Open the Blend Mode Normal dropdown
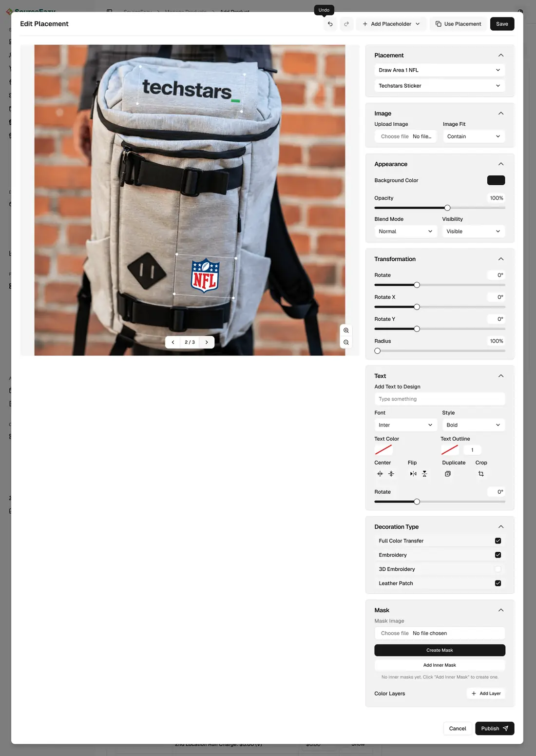 pyautogui.click(x=405, y=232)
